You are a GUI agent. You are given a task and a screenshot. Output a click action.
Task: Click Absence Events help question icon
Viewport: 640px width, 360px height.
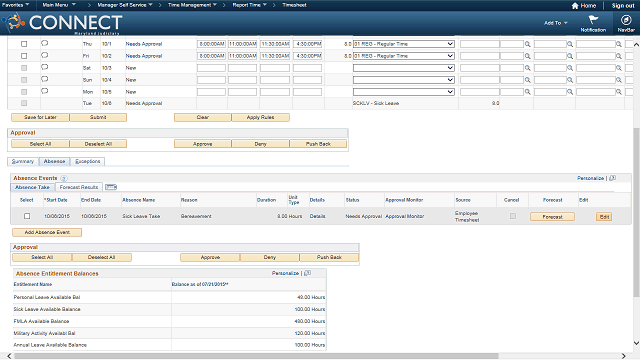(x=64, y=178)
